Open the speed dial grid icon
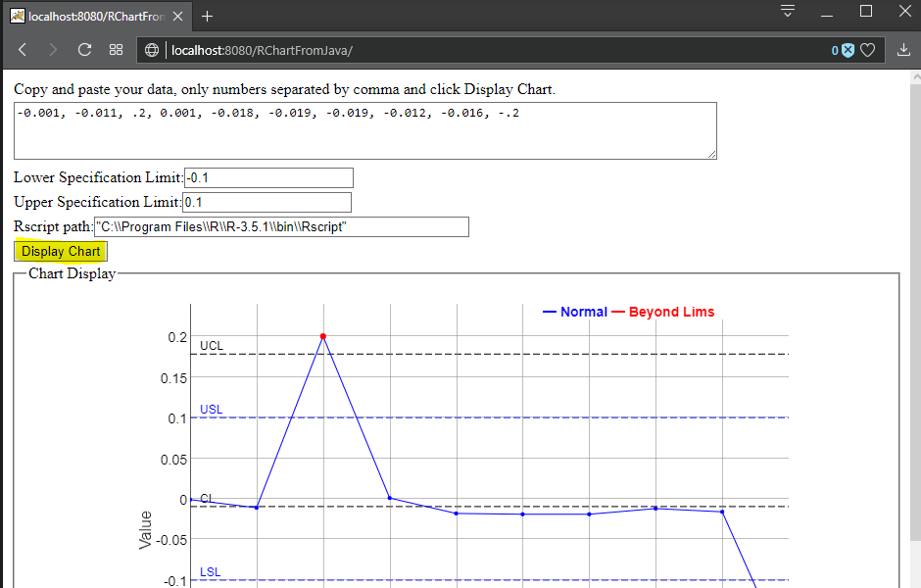The width and height of the screenshot is (921, 588). 116,50
